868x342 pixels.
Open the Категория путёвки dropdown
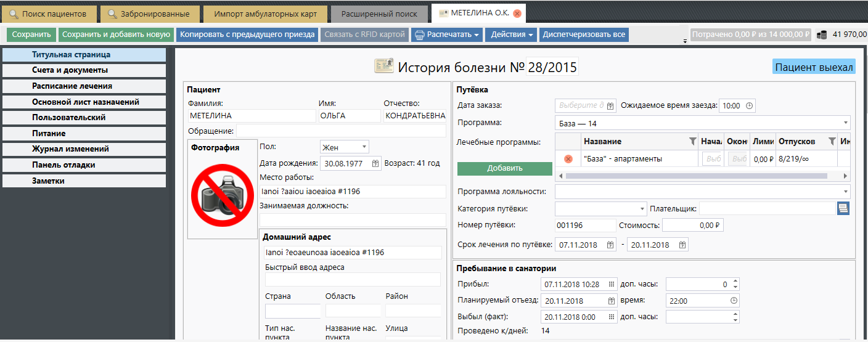pos(642,209)
